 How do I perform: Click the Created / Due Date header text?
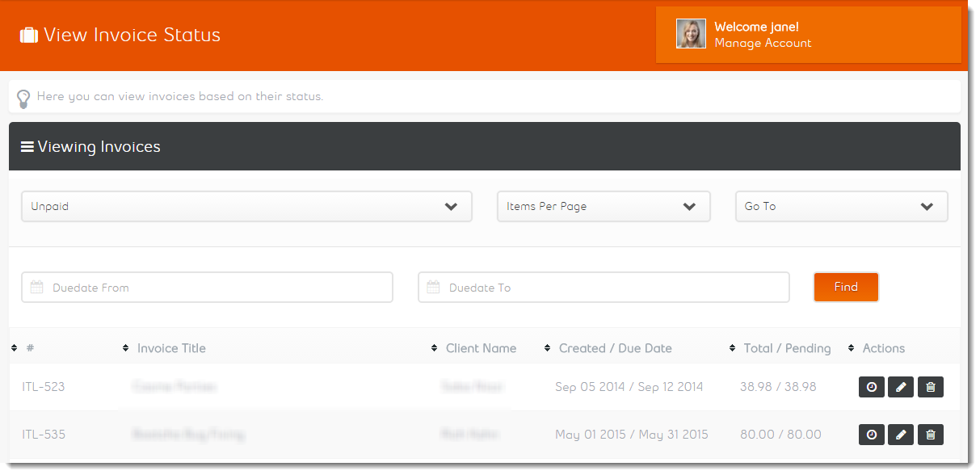[616, 348]
